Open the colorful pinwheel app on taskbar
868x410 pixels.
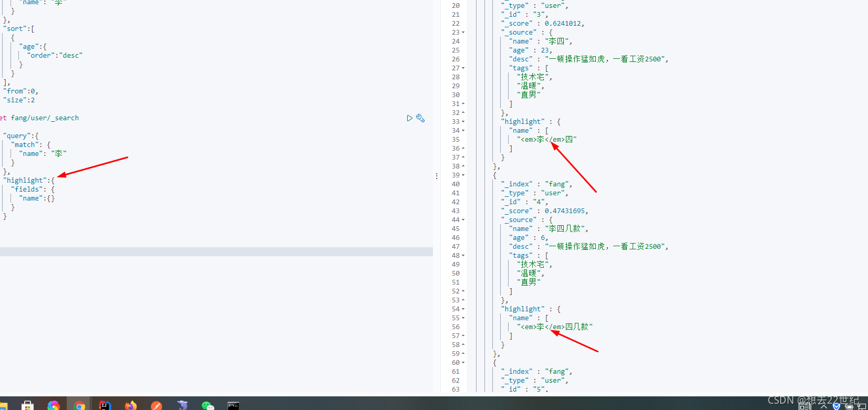click(54, 406)
